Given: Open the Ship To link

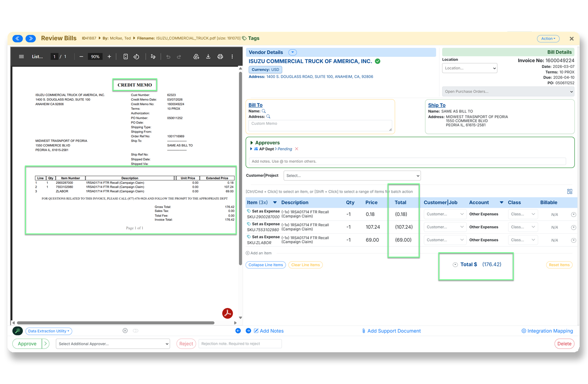Looking at the screenshot, I should click(437, 105).
